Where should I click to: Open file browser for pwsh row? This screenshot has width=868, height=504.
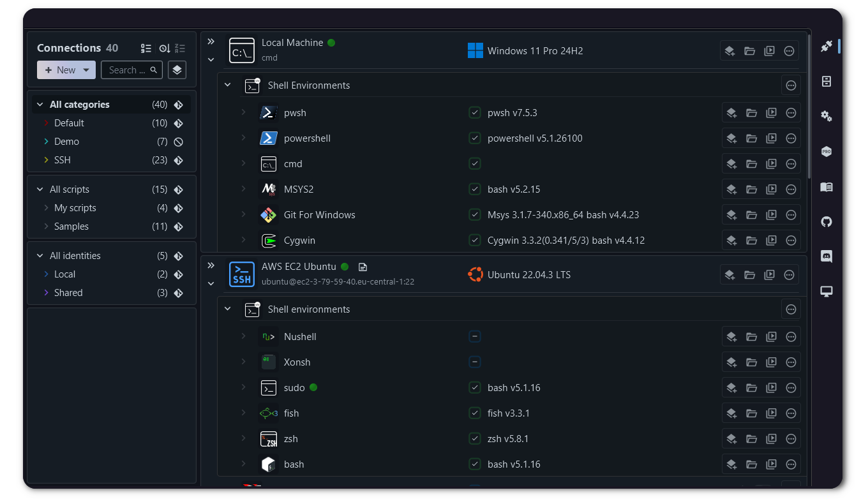point(751,113)
